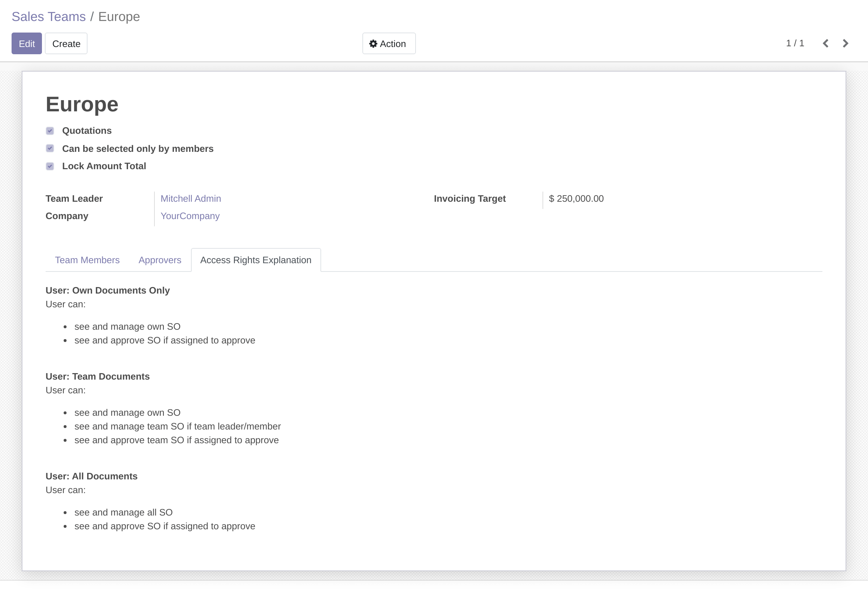
Task: Click the Europe team name heading
Action: click(x=82, y=104)
